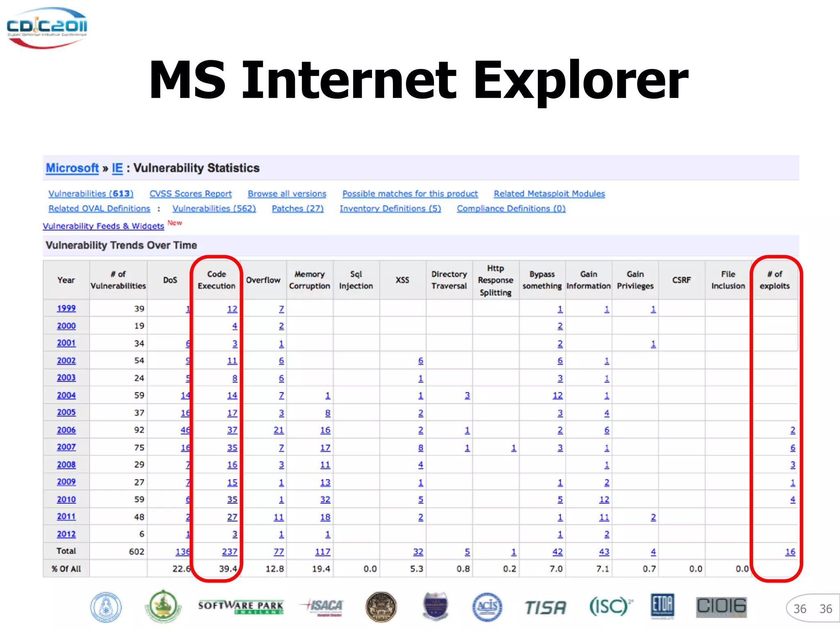Open Vulnerability Feeds & Widgets link

pyautogui.click(x=103, y=226)
